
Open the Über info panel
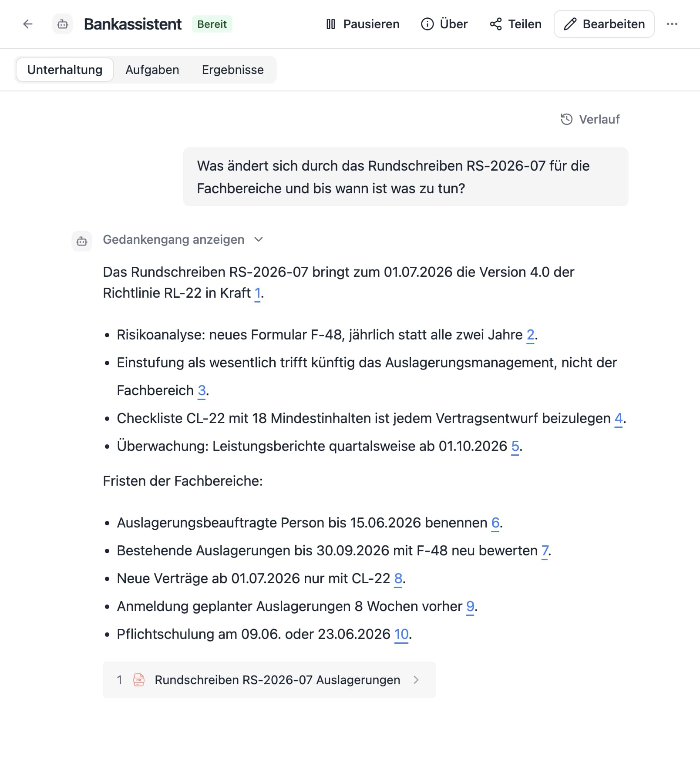click(444, 24)
